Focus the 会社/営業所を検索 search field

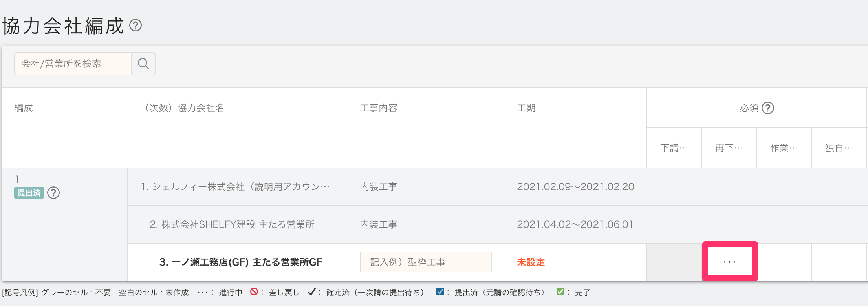tap(73, 64)
